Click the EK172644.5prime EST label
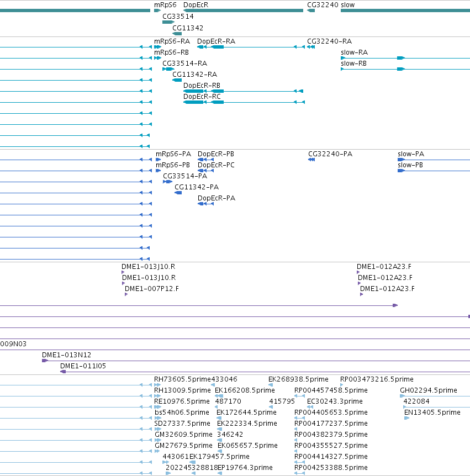This screenshot has width=470, height=476. click(246, 412)
